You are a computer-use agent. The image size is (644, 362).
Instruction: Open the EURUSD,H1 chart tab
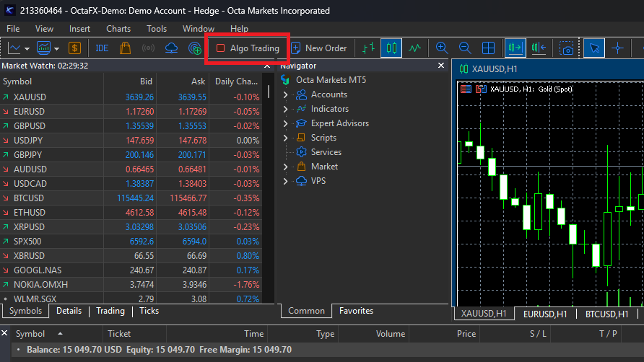[545, 314]
